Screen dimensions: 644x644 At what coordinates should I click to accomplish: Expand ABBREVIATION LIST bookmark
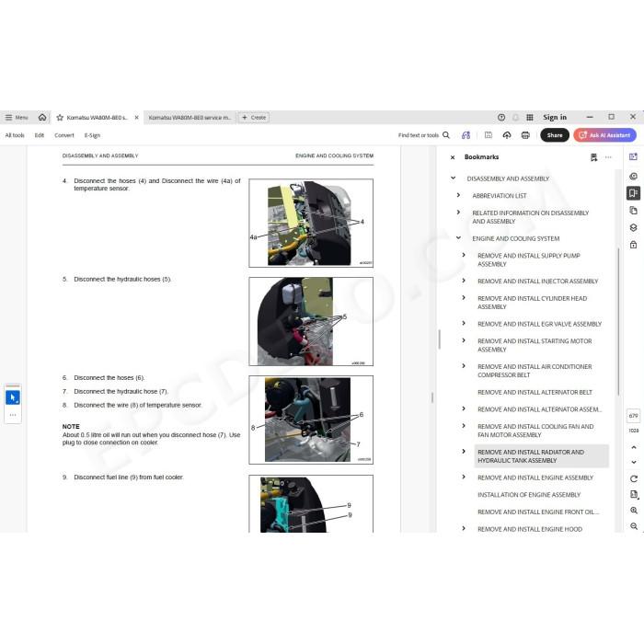(458, 195)
